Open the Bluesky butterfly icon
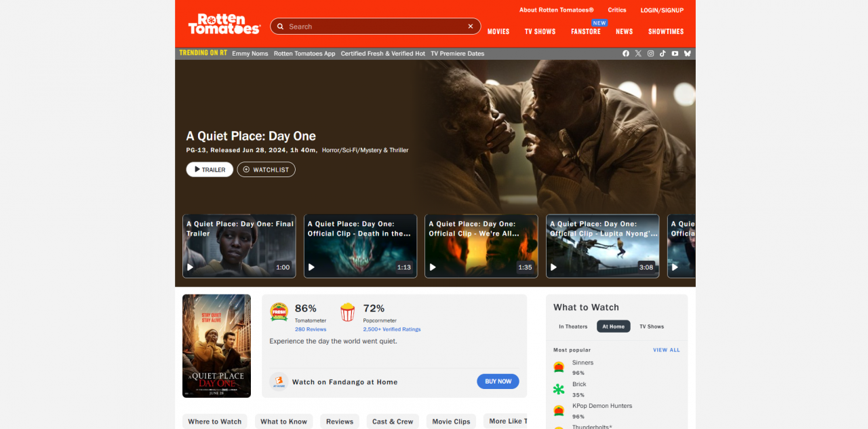 [687, 54]
